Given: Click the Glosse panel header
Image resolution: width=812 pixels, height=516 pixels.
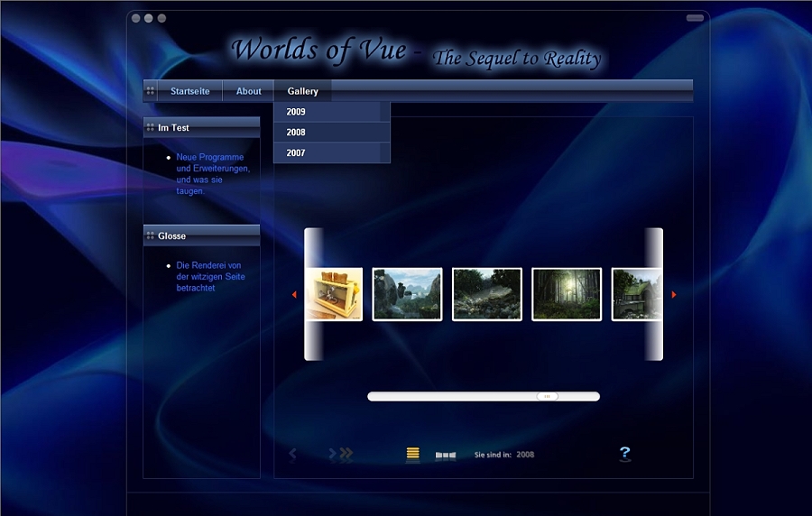Looking at the screenshot, I should click(201, 235).
